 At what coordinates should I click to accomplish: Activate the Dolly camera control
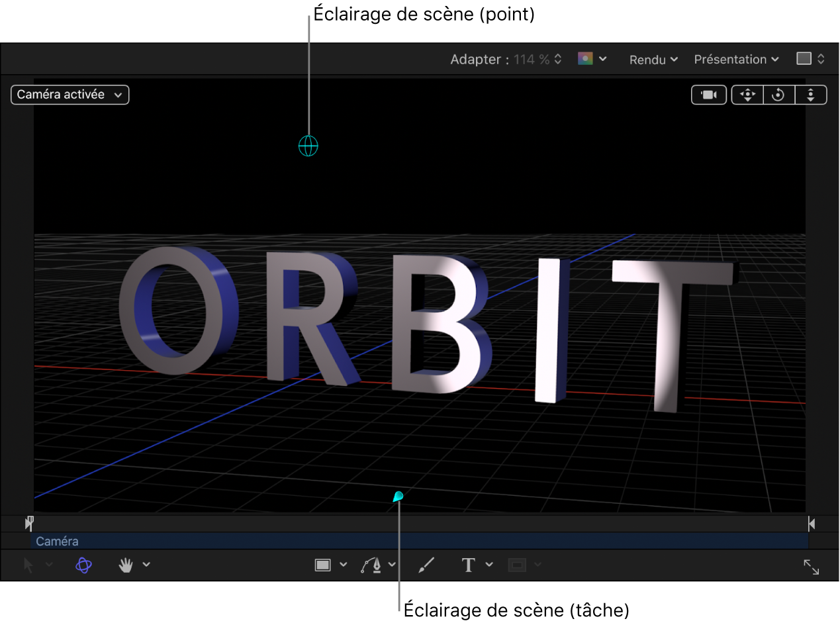coord(811,95)
